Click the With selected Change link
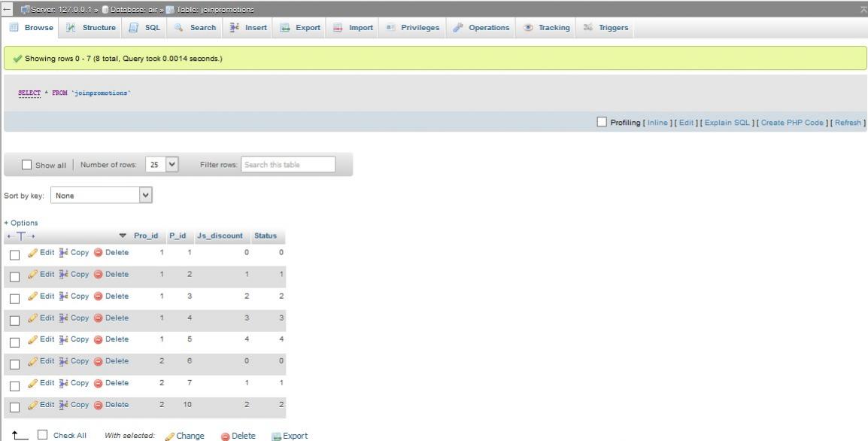 click(190, 436)
